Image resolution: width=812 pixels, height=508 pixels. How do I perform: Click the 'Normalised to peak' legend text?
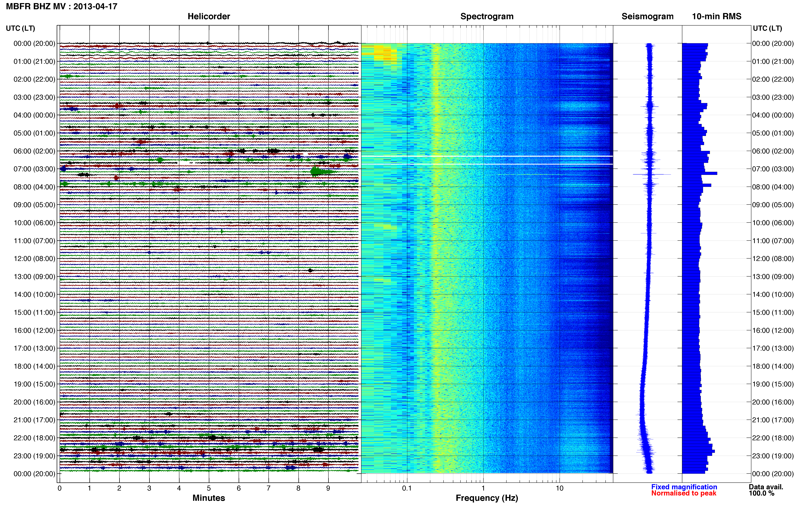click(x=684, y=493)
